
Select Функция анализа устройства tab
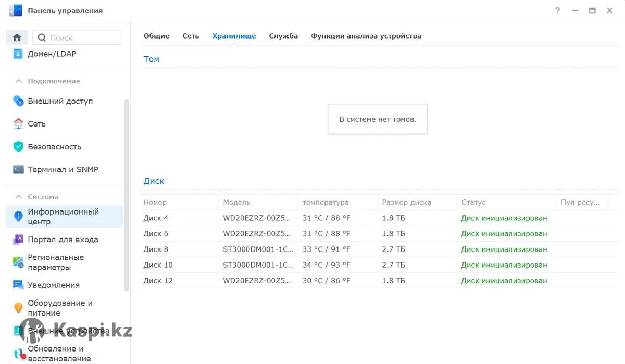[x=366, y=36]
